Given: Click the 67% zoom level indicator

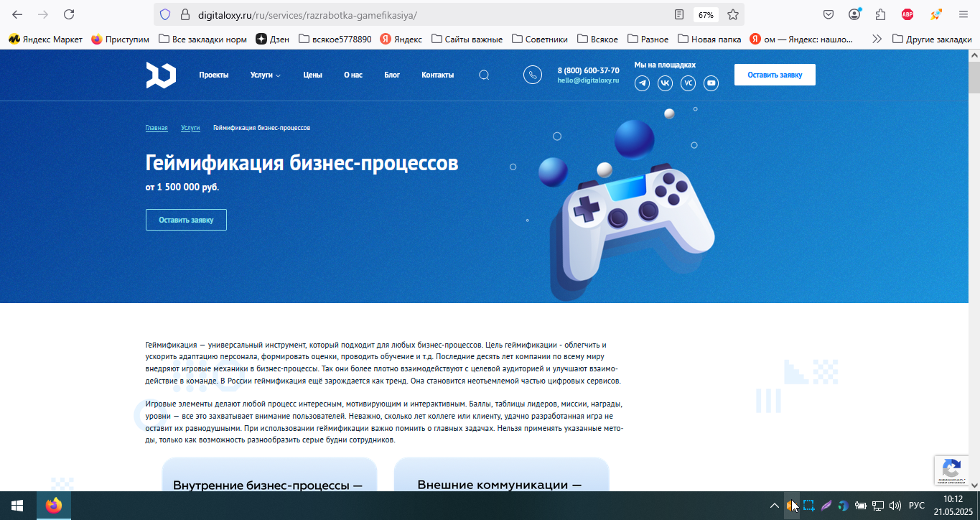Looking at the screenshot, I should click(x=706, y=14).
